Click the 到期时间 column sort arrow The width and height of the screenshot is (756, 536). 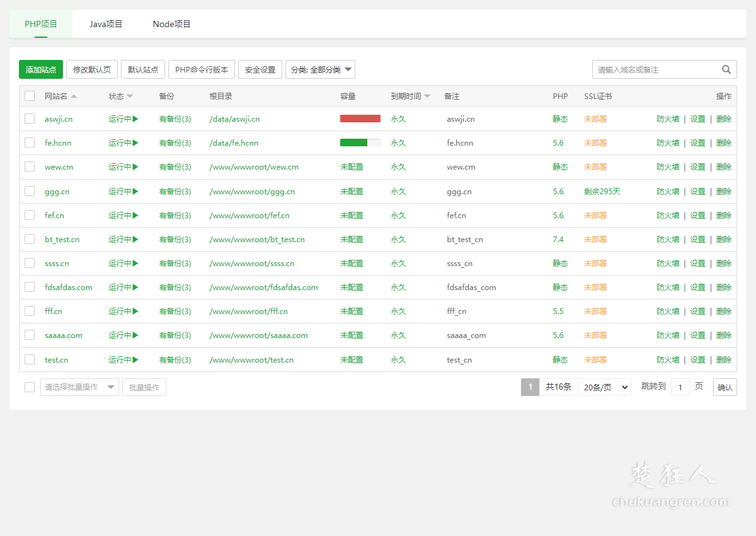pos(427,96)
